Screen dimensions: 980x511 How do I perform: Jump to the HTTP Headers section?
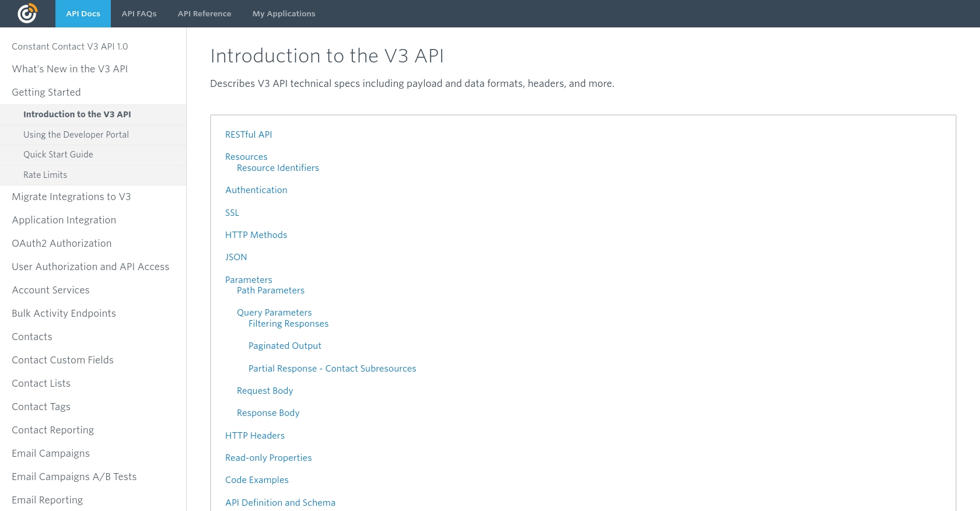(255, 436)
